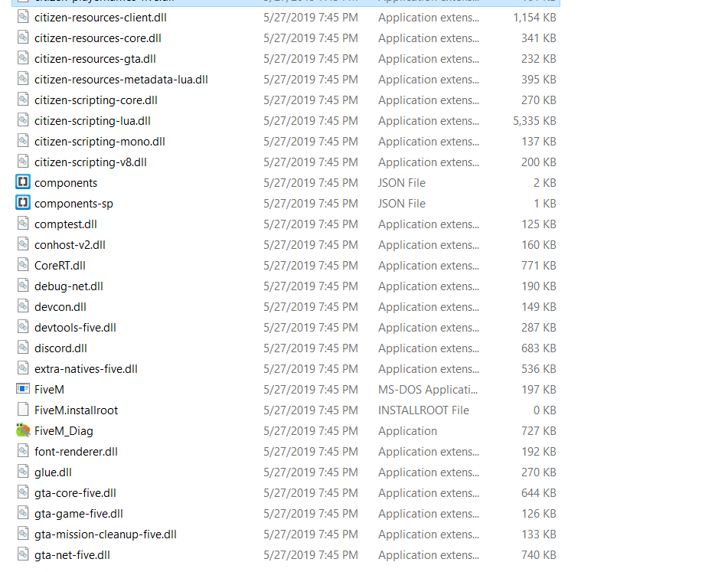Select the file name citizen-resources-client.dll
Image resolution: width=728 pixels, height=572 pixels.
pos(100,18)
